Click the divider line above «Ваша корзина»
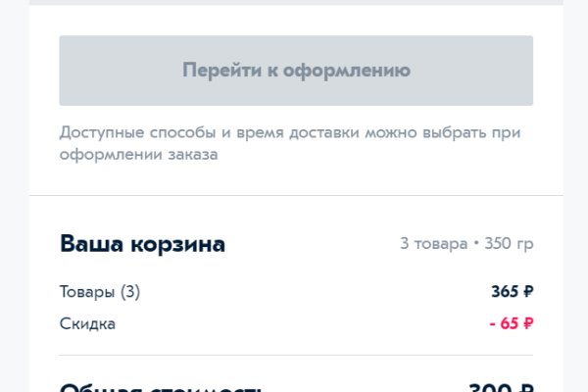 [x=296, y=196]
